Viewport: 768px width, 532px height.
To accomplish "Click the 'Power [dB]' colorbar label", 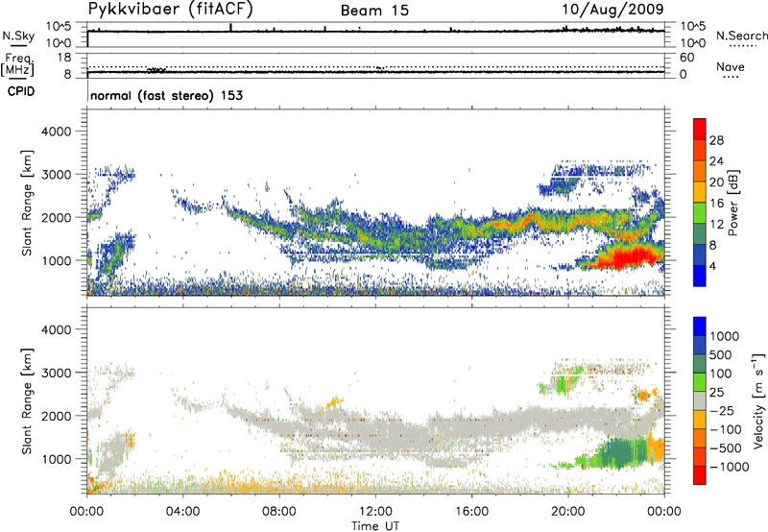I will [x=732, y=203].
